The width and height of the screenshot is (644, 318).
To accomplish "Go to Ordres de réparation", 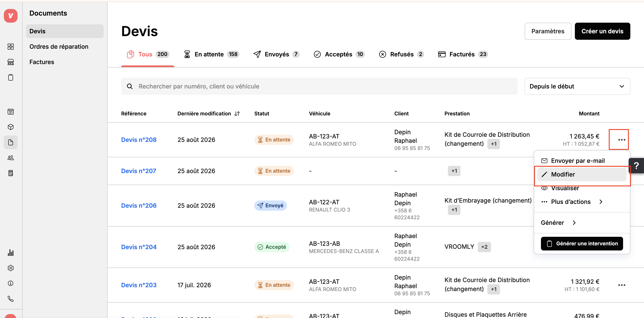I will pyautogui.click(x=59, y=47).
